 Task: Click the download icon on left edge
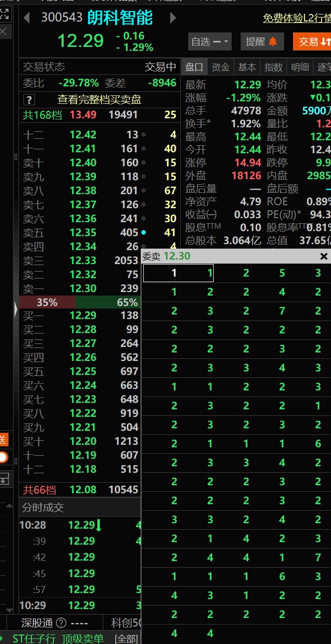[4, 478]
